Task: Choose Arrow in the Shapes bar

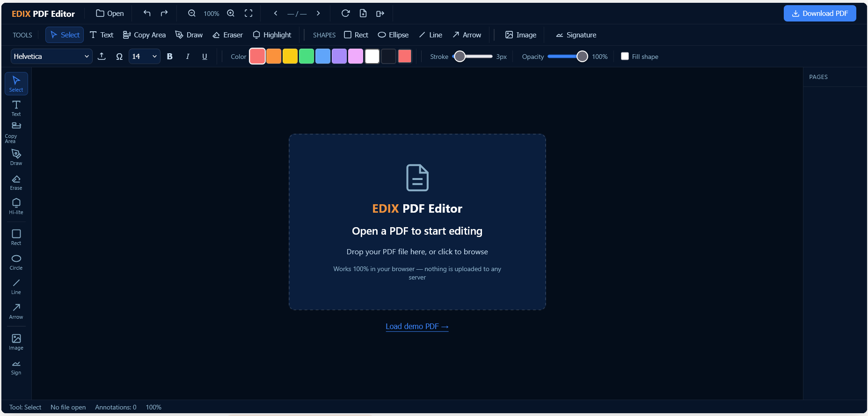Action: (467, 35)
